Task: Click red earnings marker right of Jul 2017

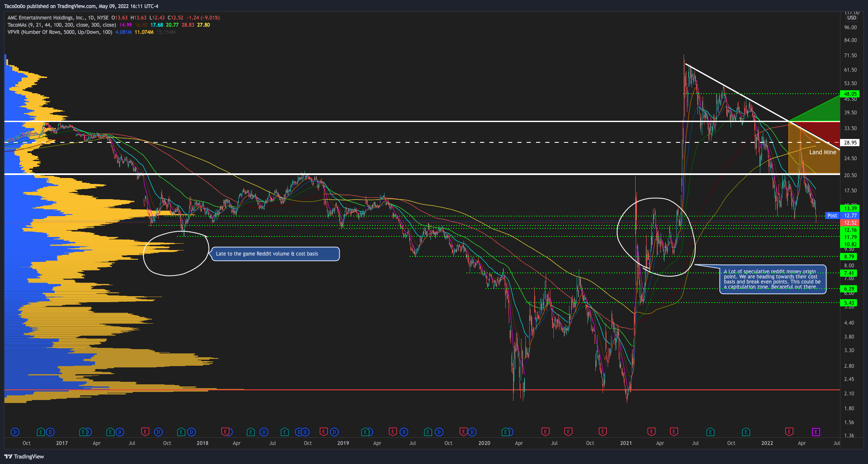Action: [145, 432]
